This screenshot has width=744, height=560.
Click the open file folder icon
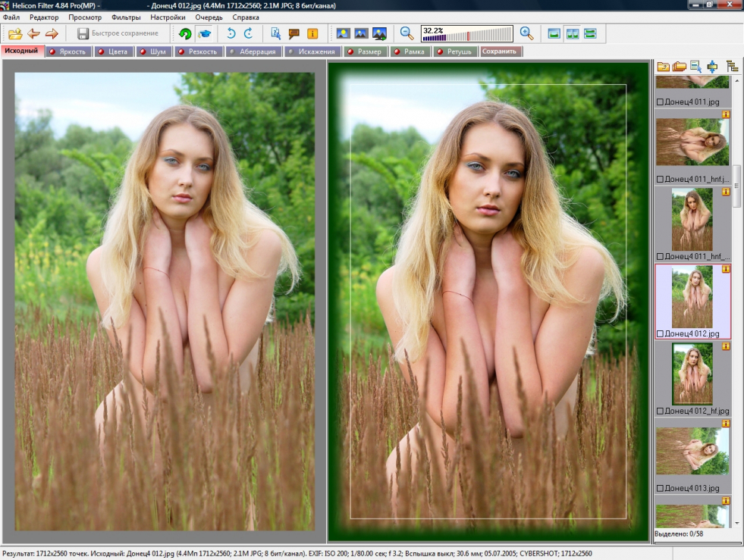(15, 33)
